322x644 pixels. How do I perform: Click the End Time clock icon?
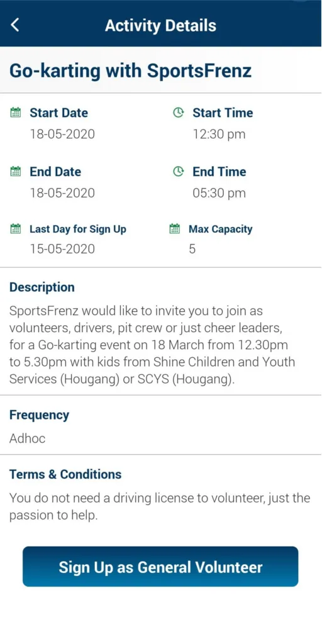[178, 172]
